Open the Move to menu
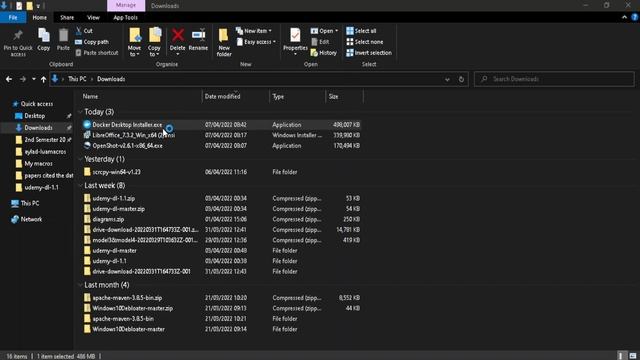640x360 pixels. coord(134,42)
